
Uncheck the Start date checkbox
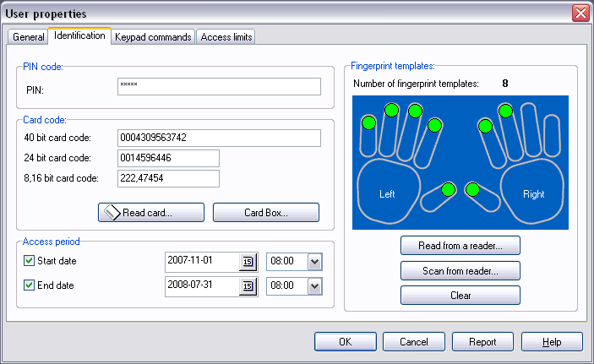click(30, 261)
